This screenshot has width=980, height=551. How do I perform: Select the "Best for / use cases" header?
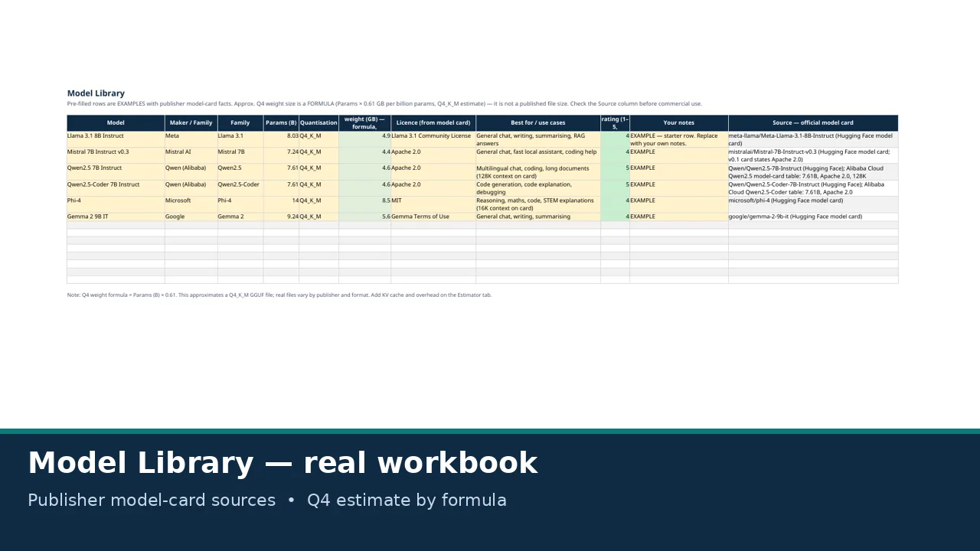538,122
